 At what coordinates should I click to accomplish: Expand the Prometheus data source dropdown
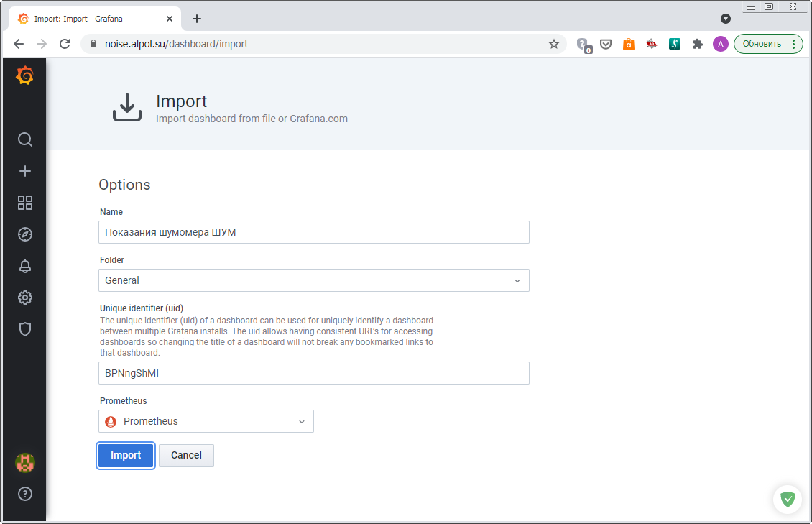[x=206, y=421]
